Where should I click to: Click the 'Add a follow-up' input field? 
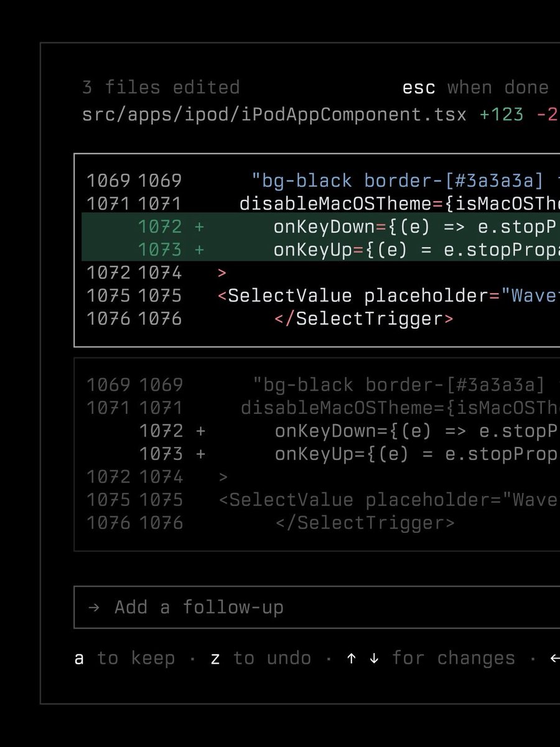pos(317,607)
